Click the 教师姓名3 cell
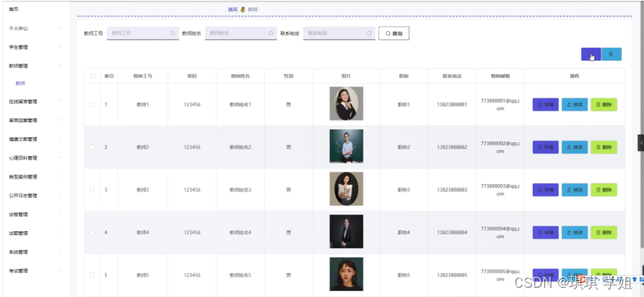The height and width of the screenshot is (297, 644). [x=240, y=189]
